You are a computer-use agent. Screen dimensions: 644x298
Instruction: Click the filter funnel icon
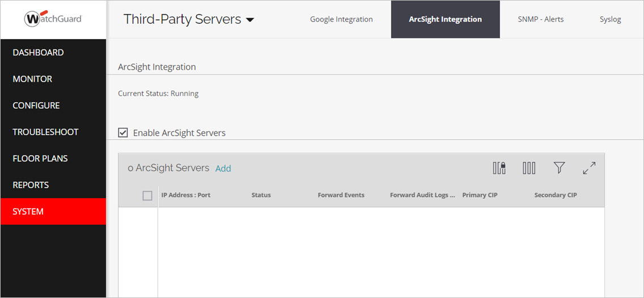click(559, 167)
